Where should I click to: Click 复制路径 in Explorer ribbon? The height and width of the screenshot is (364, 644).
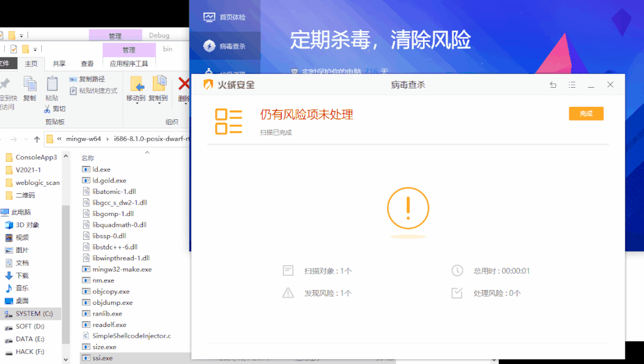87,79
